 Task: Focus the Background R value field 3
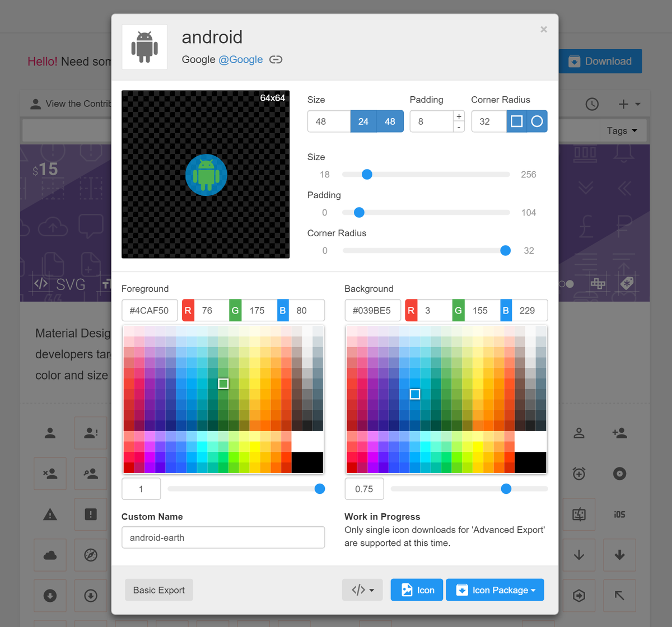pyautogui.click(x=434, y=311)
